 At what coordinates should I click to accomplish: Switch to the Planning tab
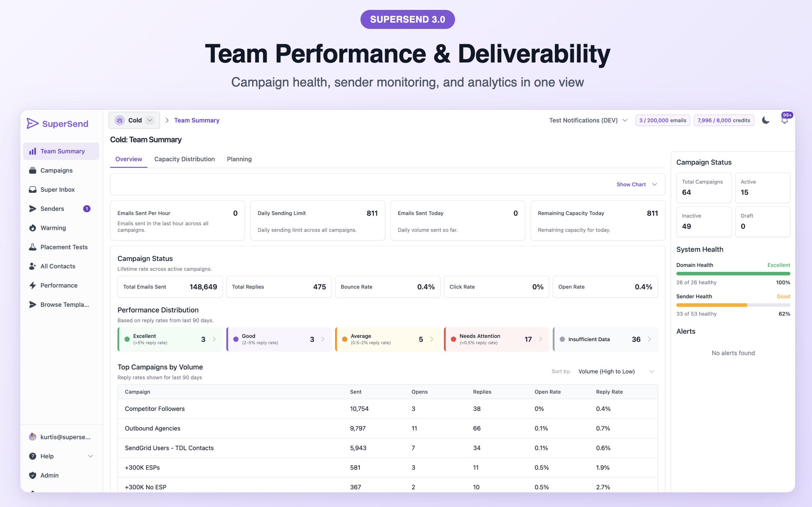coord(239,159)
